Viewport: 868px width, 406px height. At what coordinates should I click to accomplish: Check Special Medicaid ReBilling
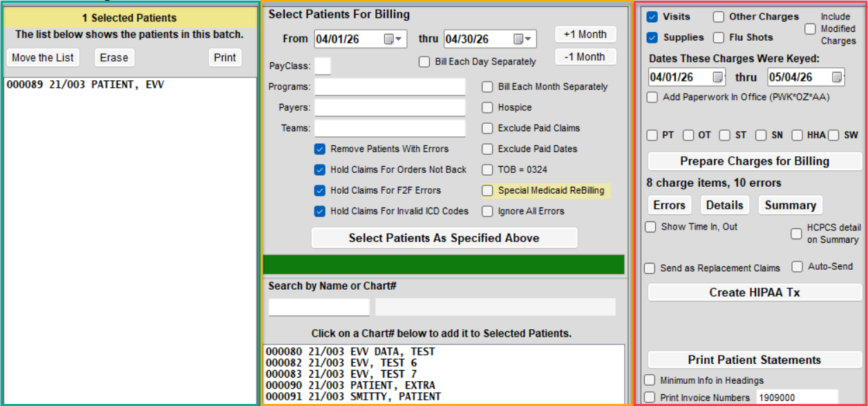487,190
